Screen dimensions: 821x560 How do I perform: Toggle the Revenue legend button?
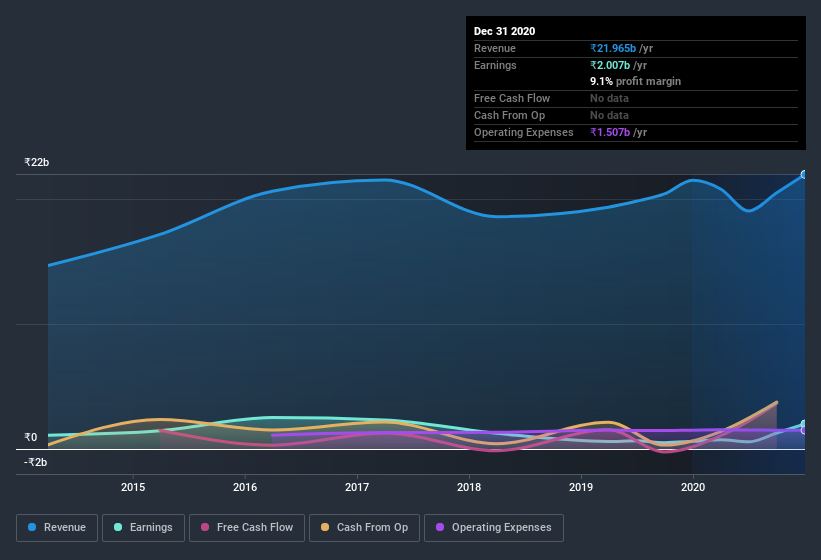pos(57,528)
